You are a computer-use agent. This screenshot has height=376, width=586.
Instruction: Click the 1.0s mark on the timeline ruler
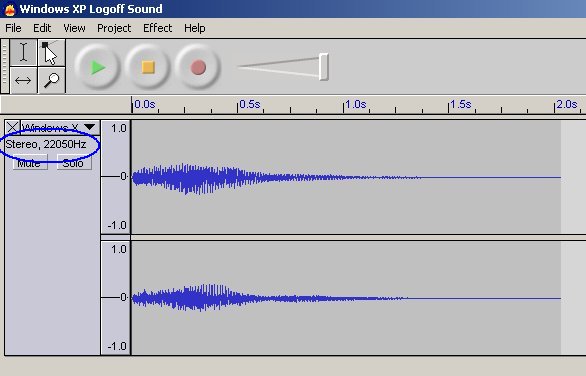[x=355, y=105]
